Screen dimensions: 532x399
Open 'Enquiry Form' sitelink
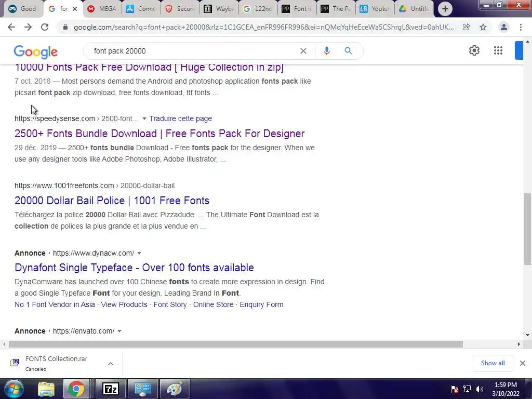click(261, 304)
